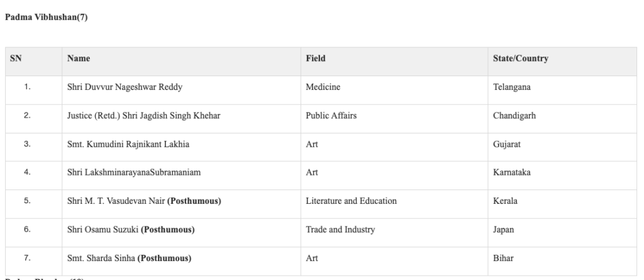Viewport: 644px width, 280px height.
Task: Click on Smt. Kumudini Rajnikant Lakhia
Action: (x=128, y=144)
